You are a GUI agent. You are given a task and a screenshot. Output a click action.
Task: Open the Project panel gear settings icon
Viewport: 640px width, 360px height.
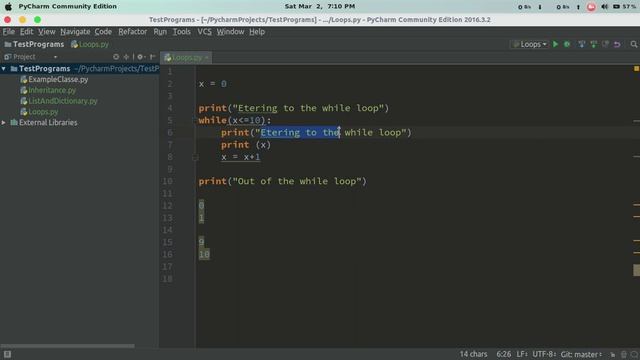[140, 57]
